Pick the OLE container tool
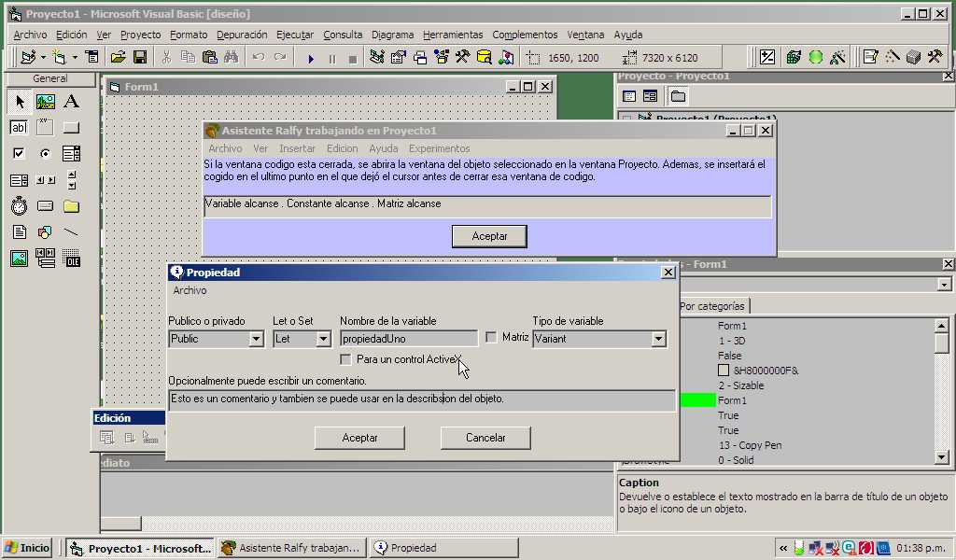956x560 pixels. coord(71,259)
